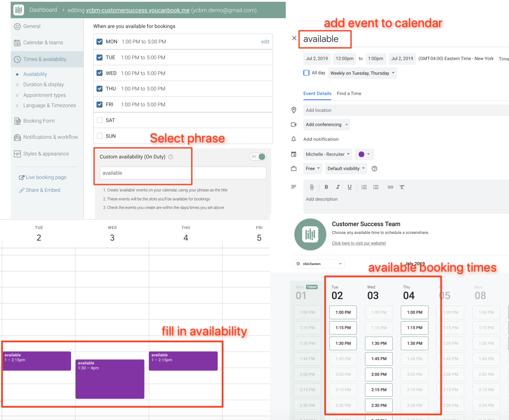Open Booking Form settings section
509x420 pixels.
[39, 121]
